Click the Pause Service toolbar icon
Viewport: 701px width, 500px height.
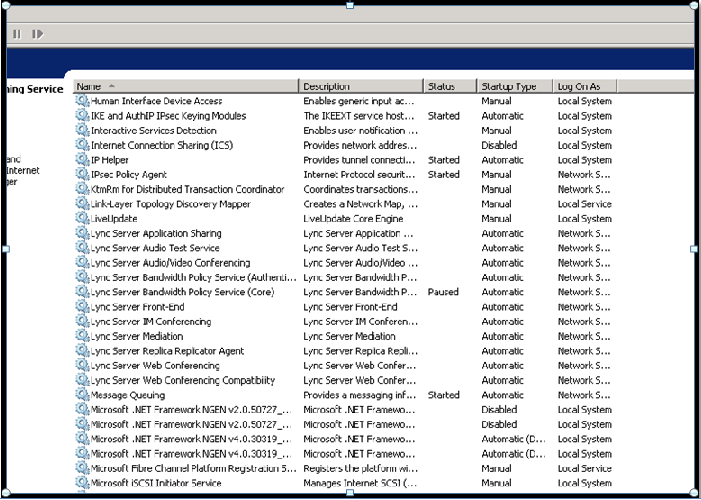(17, 34)
